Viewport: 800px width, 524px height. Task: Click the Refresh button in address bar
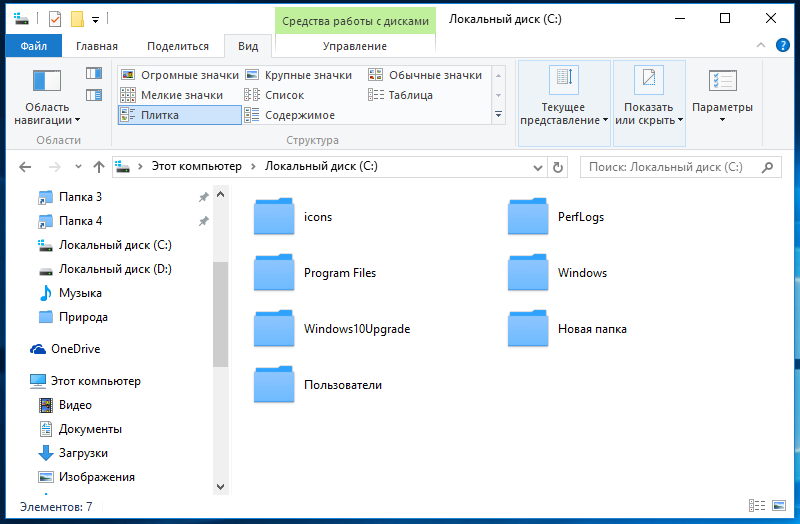click(x=558, y=167)
